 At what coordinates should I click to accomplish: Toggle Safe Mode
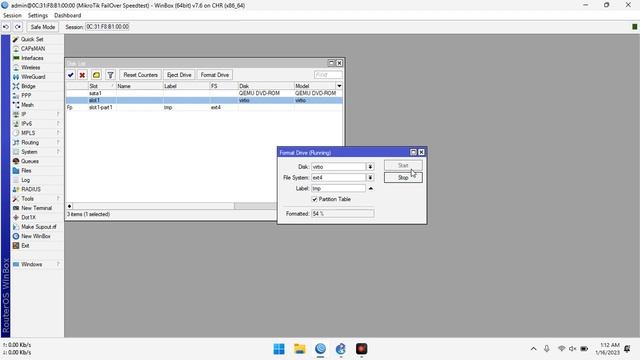pyautogui.click(x=42, y=27)
